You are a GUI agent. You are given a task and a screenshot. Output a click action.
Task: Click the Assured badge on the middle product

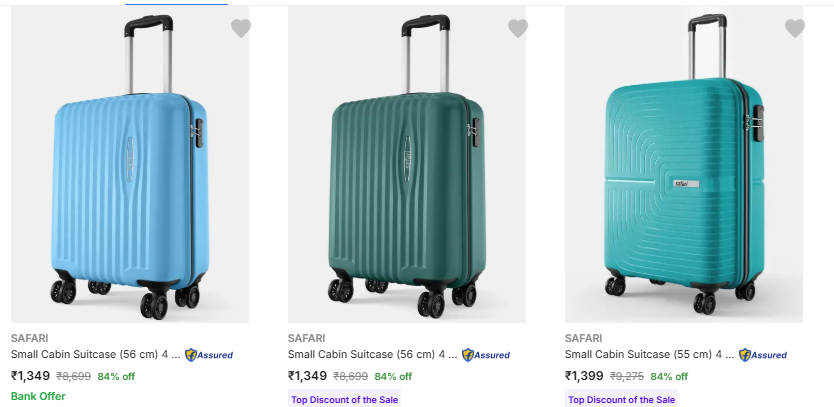[486, 354]
